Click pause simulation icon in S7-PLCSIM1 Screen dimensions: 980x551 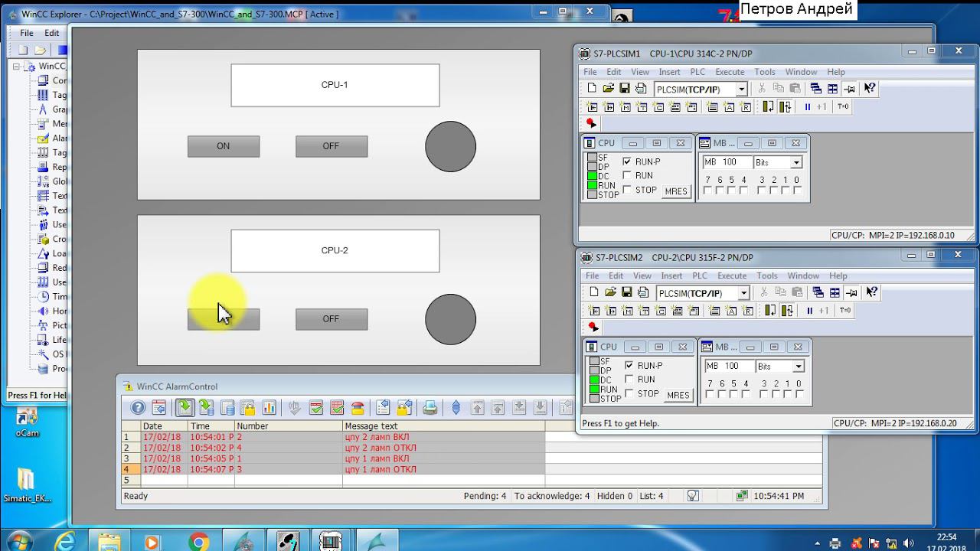pos(807,107)
